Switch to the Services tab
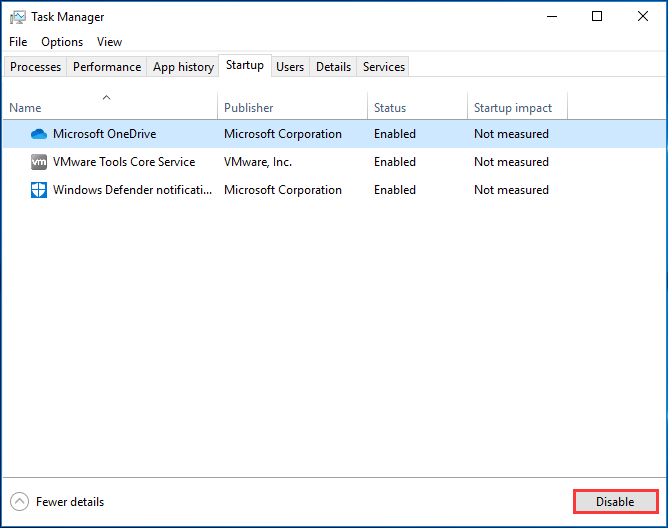This screenshot has height=528, width=668. 384,67
